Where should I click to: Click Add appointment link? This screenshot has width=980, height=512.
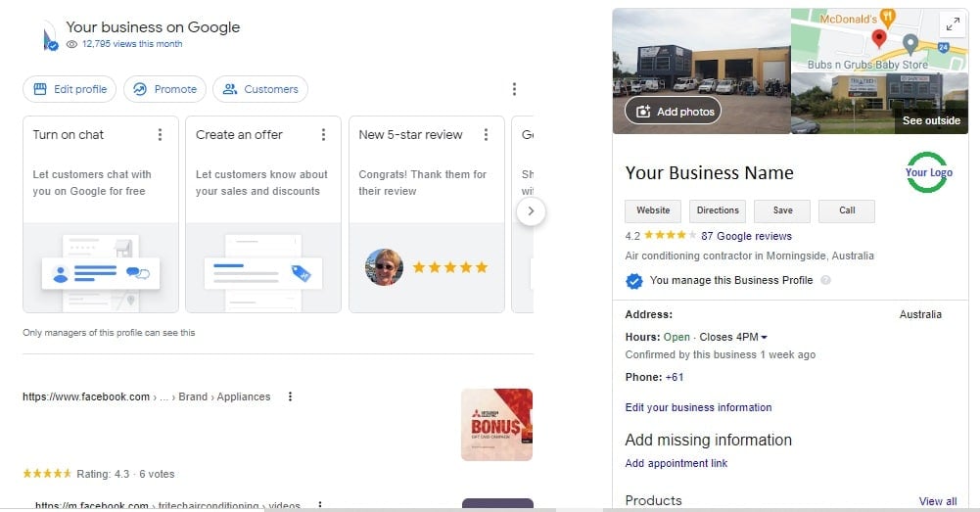[x=677, y=463]
